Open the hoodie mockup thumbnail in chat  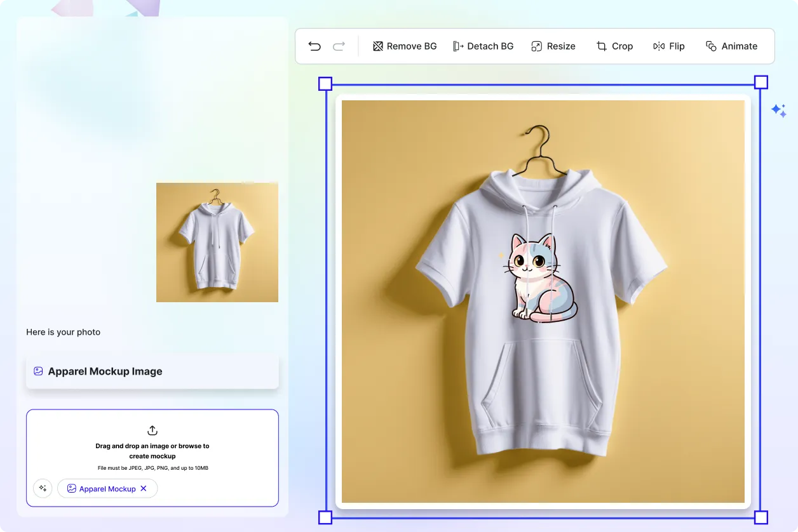click(217, 242)
